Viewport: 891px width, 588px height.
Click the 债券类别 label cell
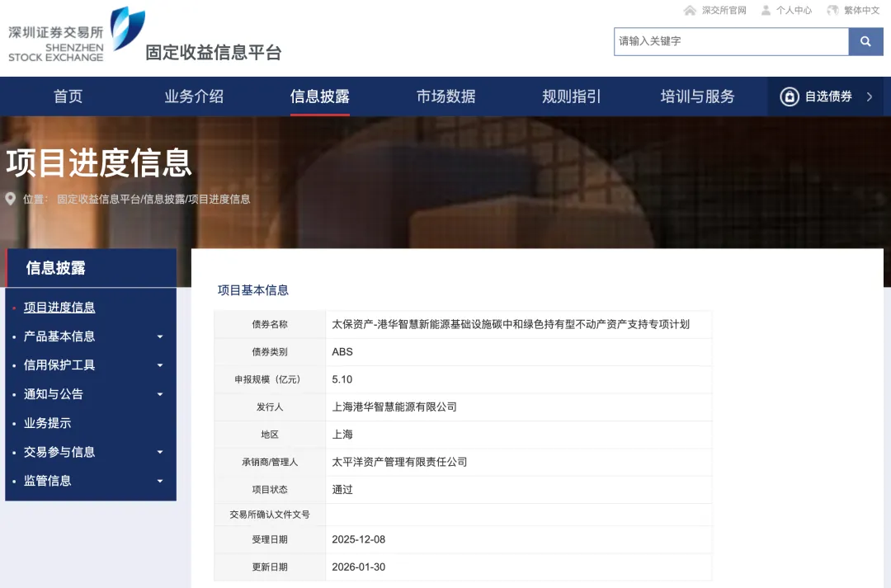[x=270, y=351]
